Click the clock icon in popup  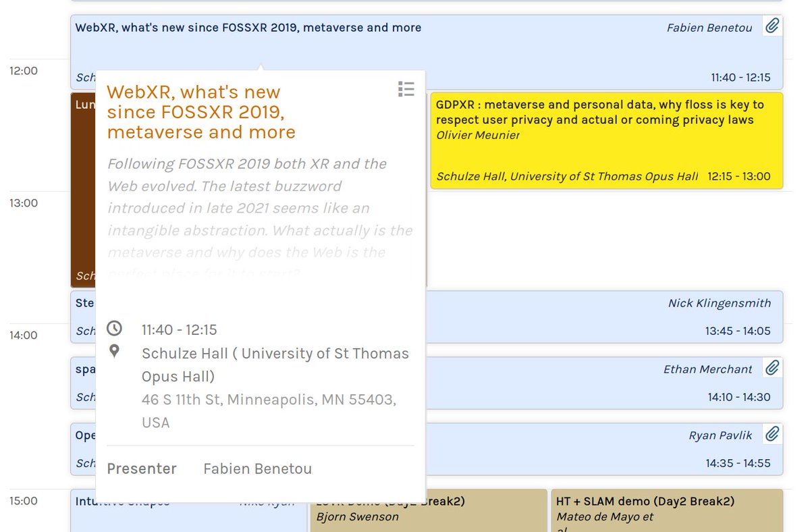pos(115,329)
